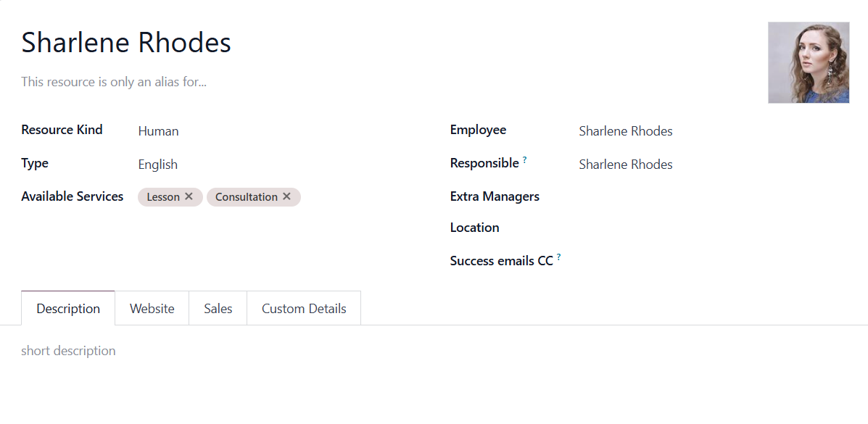
Task: Open the Responsible field Sharlene Rhodes
Action: (714, 165)
